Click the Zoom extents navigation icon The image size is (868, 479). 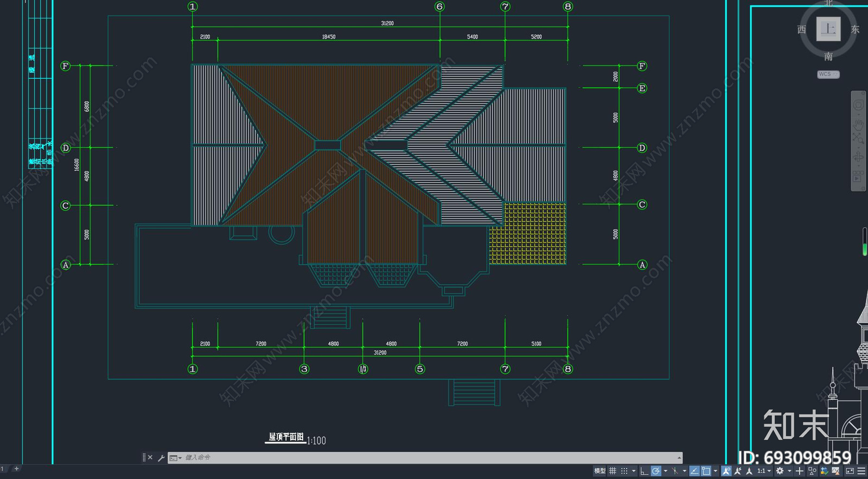[x=858, y=138]
